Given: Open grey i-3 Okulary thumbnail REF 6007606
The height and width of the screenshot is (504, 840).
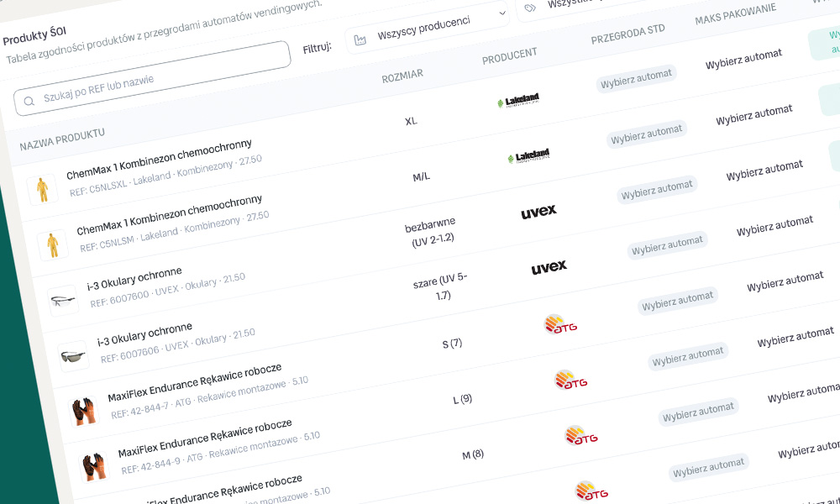Looking at the screenshot, I should tap(73, 356).
